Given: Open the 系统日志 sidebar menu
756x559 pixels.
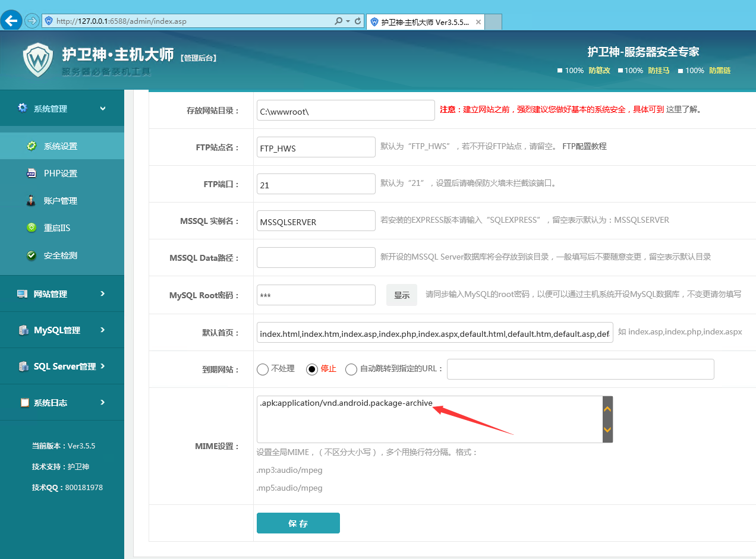Looking at the screenshot, I should [62, 402].
